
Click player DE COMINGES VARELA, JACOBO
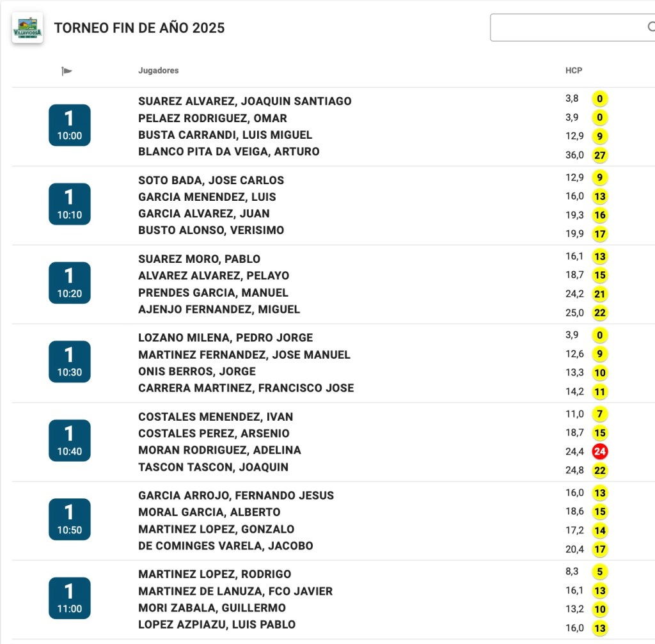[x=225, y=546]
